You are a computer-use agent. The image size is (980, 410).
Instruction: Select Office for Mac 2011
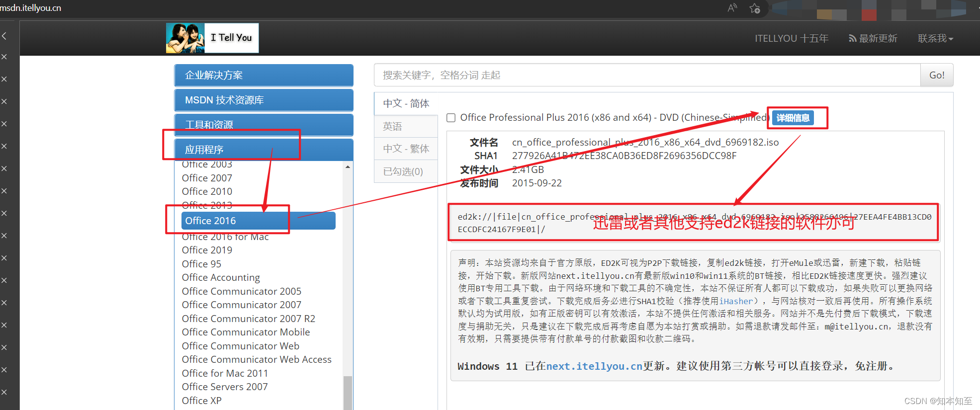pyautogui.click(x=225, y=373)
